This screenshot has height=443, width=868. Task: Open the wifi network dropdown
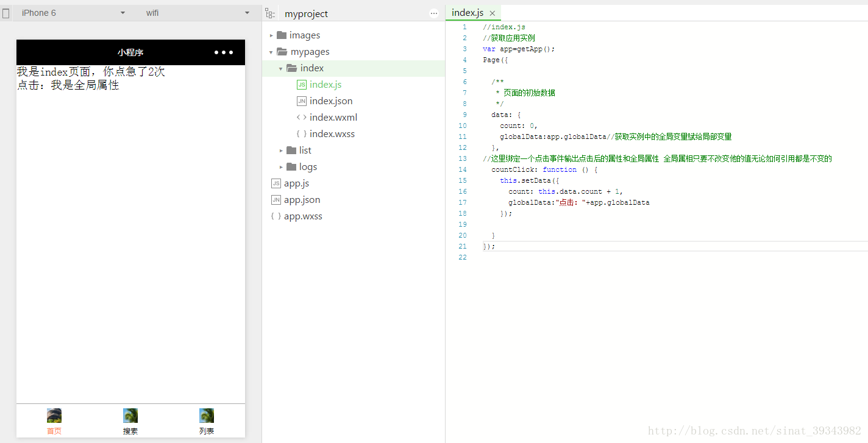tap(197, 13)
